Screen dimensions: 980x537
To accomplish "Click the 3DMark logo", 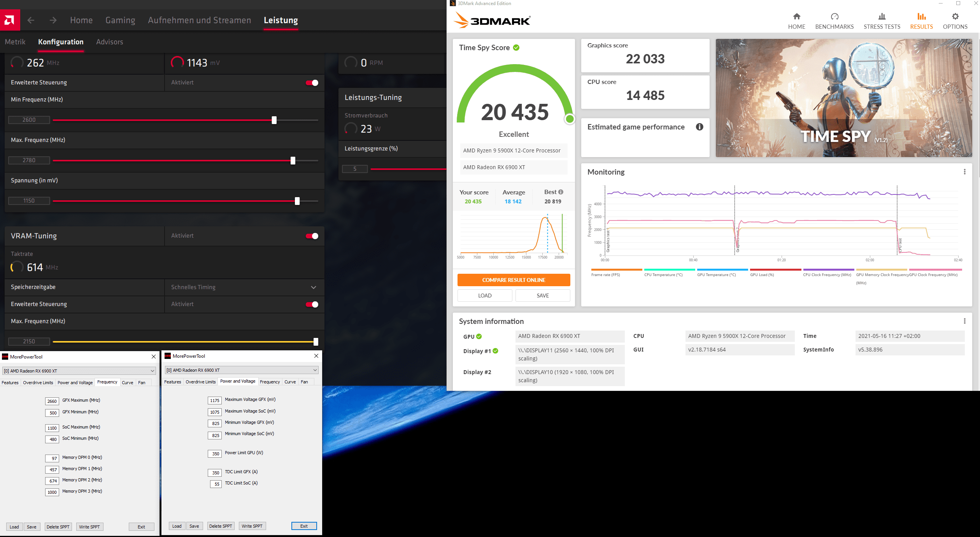I will (492, 20).
